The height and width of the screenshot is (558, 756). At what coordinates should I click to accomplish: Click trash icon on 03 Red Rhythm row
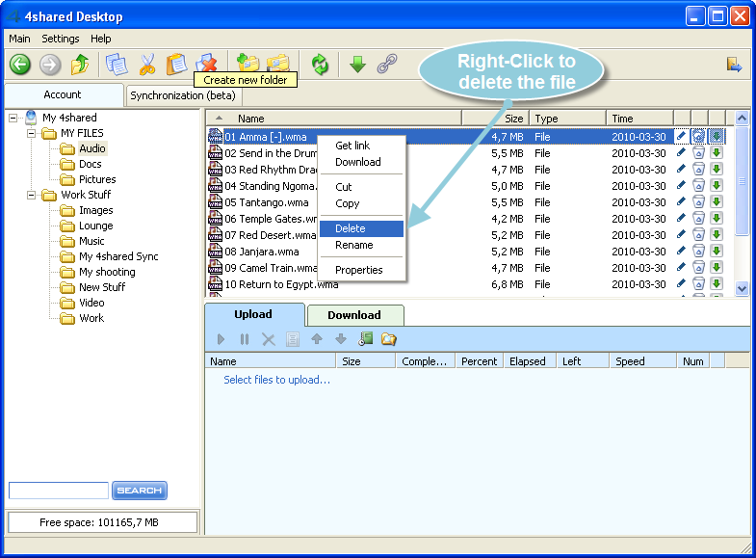(698, 170)
